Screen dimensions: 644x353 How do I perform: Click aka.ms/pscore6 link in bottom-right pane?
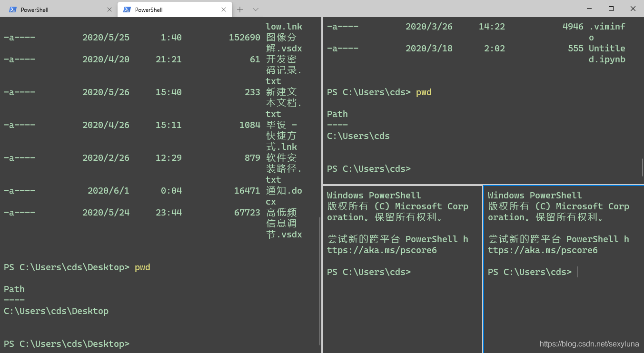click(543, 250)
